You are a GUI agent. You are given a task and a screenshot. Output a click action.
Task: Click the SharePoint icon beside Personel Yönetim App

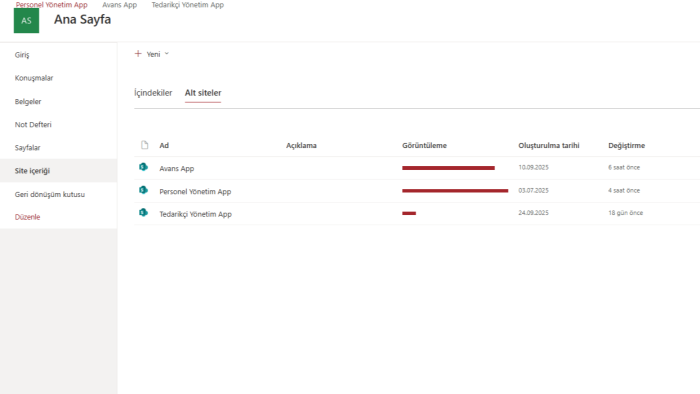point(143,190)
